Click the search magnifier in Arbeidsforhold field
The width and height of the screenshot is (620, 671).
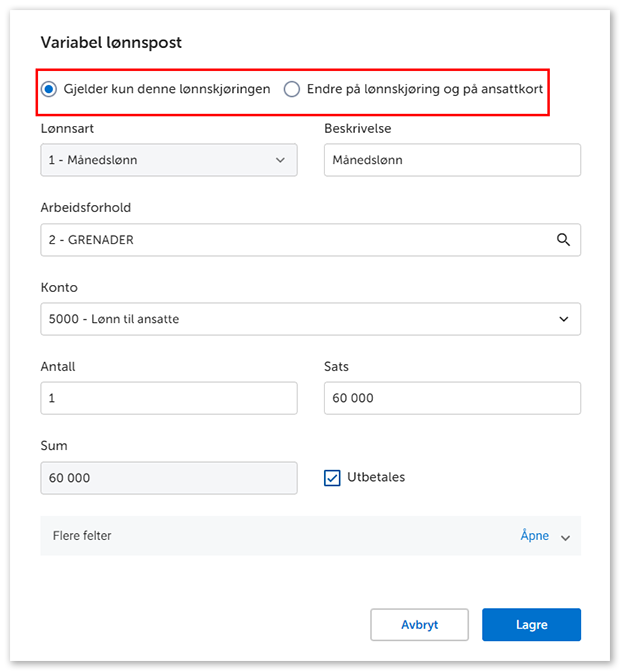pyautogui.click(x=563, y=240)
